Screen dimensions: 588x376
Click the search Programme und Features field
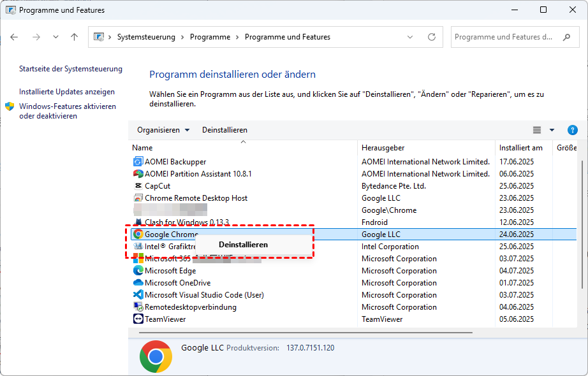(x=504, y=37)
